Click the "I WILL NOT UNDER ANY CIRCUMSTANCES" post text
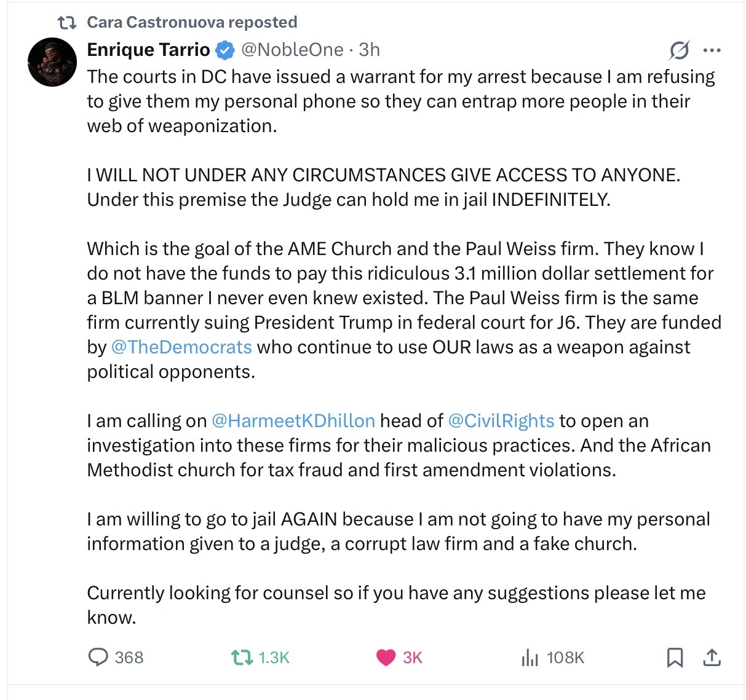746x700 pixels. coord(383,175)
